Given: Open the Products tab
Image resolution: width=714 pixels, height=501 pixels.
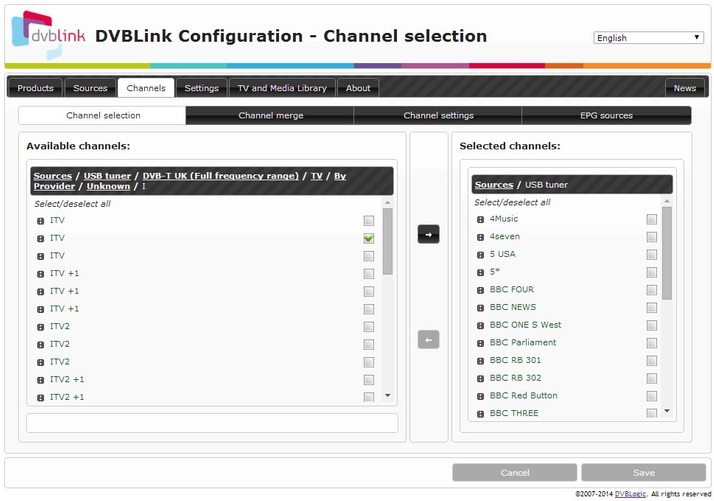Looking at the screenshot, I should click(36, 88).
